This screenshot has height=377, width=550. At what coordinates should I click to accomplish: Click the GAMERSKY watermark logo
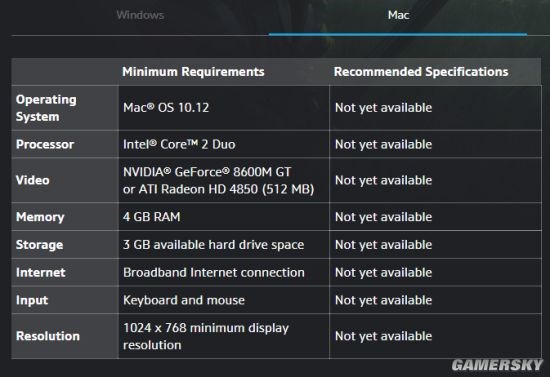point(497,365)
